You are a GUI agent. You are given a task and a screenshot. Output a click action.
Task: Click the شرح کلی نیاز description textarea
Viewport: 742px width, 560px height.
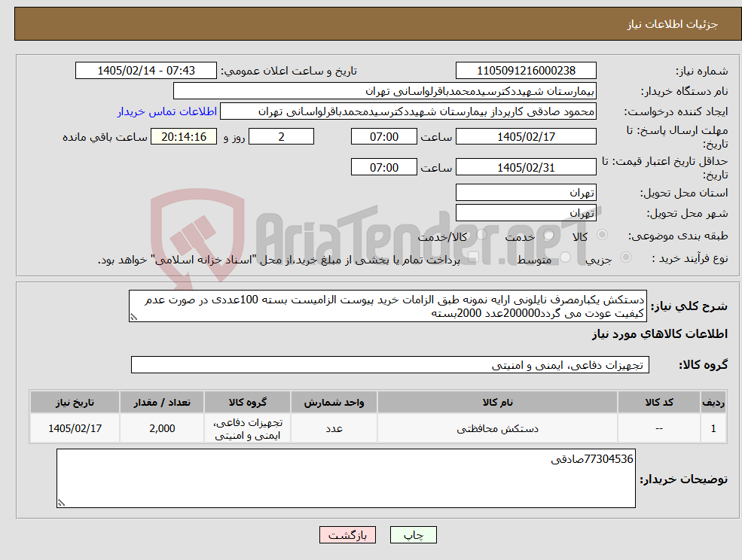[x=387, y=306]
